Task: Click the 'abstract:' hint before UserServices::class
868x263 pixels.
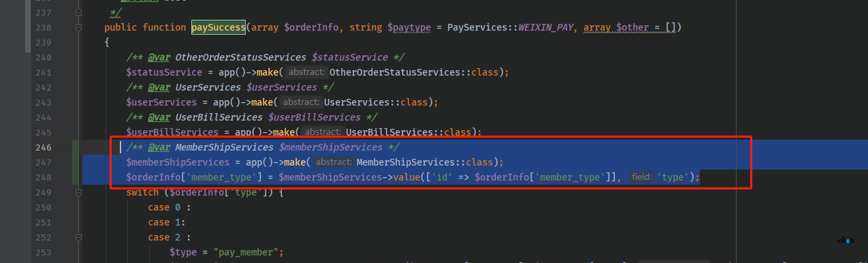Action: click(x=300, y=102)
